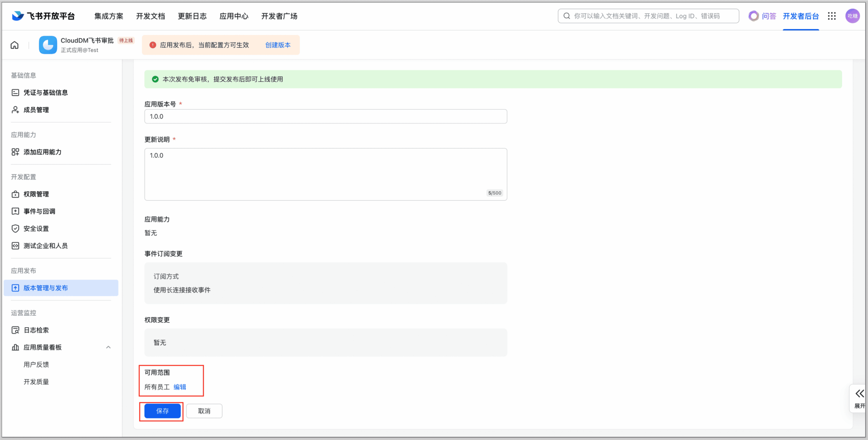Click the home icon in the breadcrumb bar

click(15, 45)
